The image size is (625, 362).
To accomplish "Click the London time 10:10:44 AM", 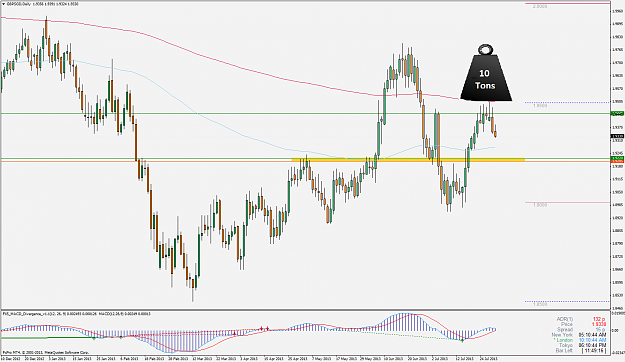I will tap(593, 340).
